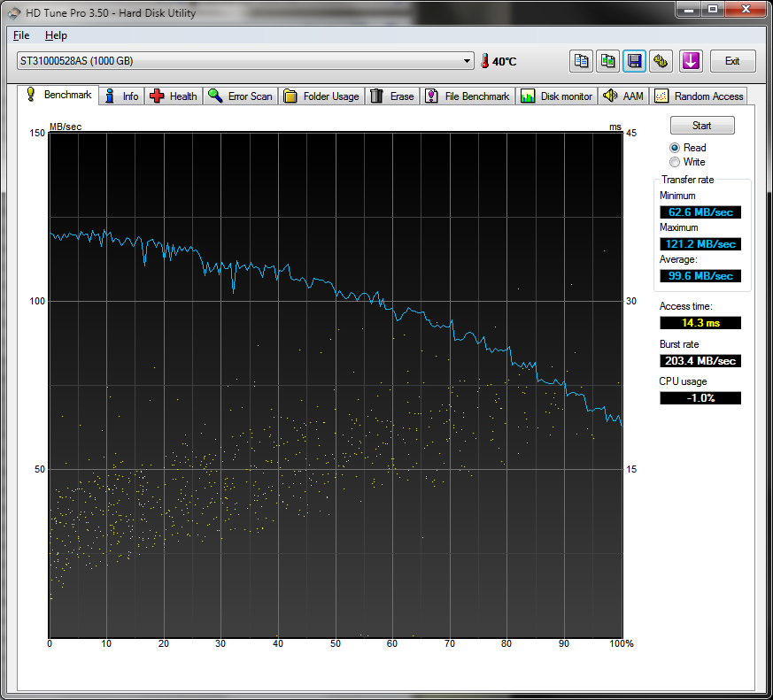Viewport: 773px width, 700px height.
Task: Open the Help menu
Action: coord(56,35)
